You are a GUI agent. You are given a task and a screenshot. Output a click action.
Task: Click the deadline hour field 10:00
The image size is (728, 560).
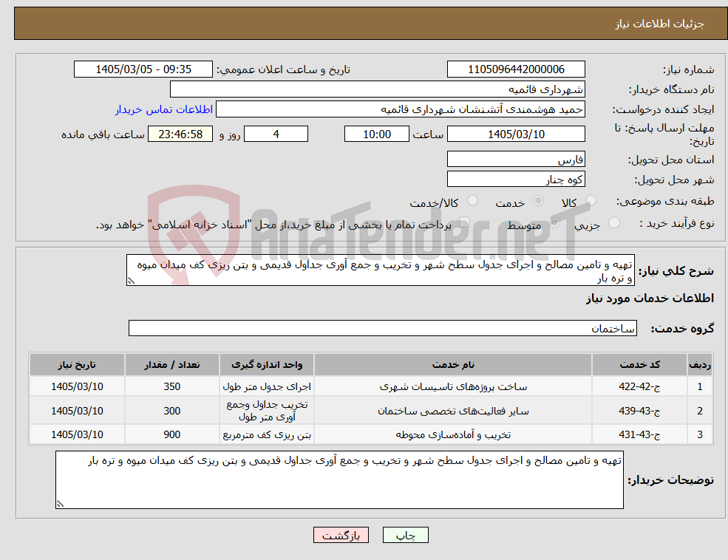coord(376,134)
